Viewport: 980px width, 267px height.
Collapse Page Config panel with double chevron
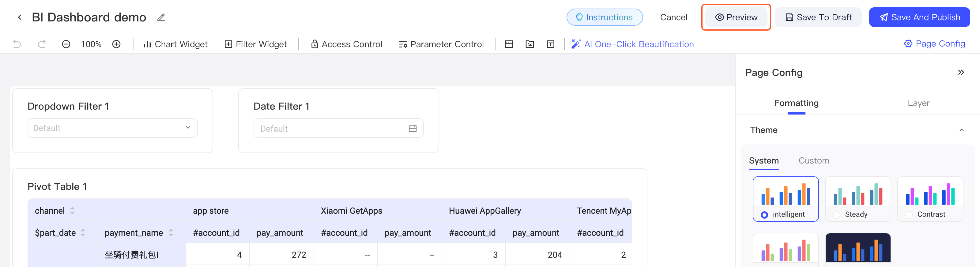pos(961,72)
